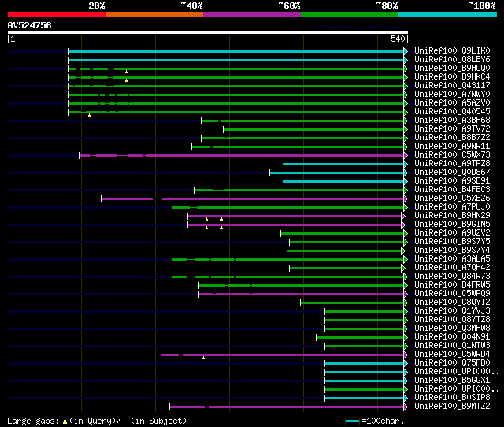Select the UniRef100_B8B7Z2 label
Screen dimensions: 504x427
pos(452,138)
